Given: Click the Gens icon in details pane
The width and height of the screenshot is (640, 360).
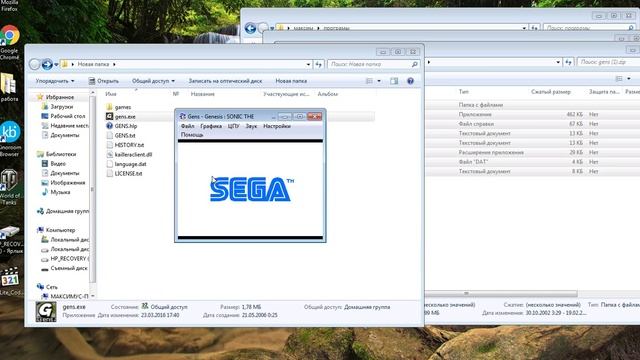Looking at the screenshot, I should click(46, 312).
